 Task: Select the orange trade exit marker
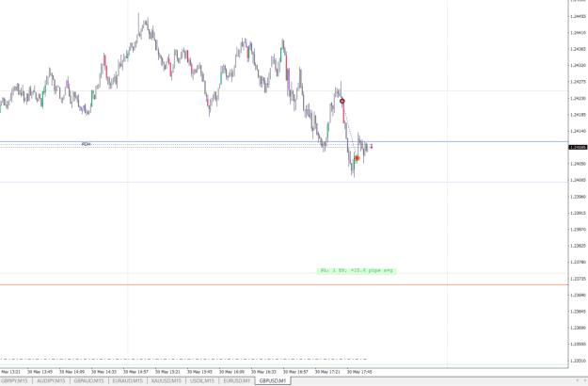pyautogui.click(x=357, y=158)
